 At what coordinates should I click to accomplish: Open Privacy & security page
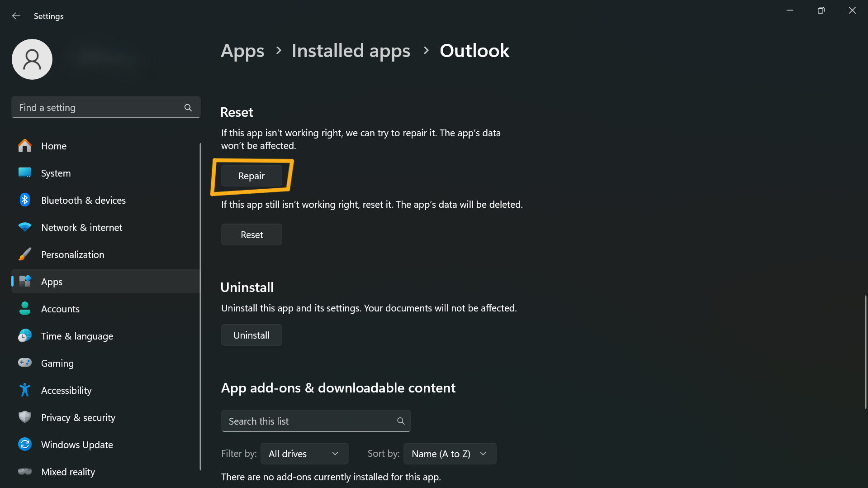[x=105, y=417]
